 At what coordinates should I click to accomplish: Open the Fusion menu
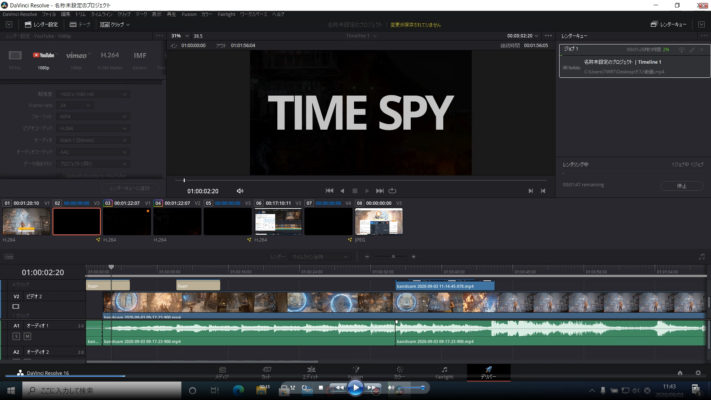[x=189, y=14]
